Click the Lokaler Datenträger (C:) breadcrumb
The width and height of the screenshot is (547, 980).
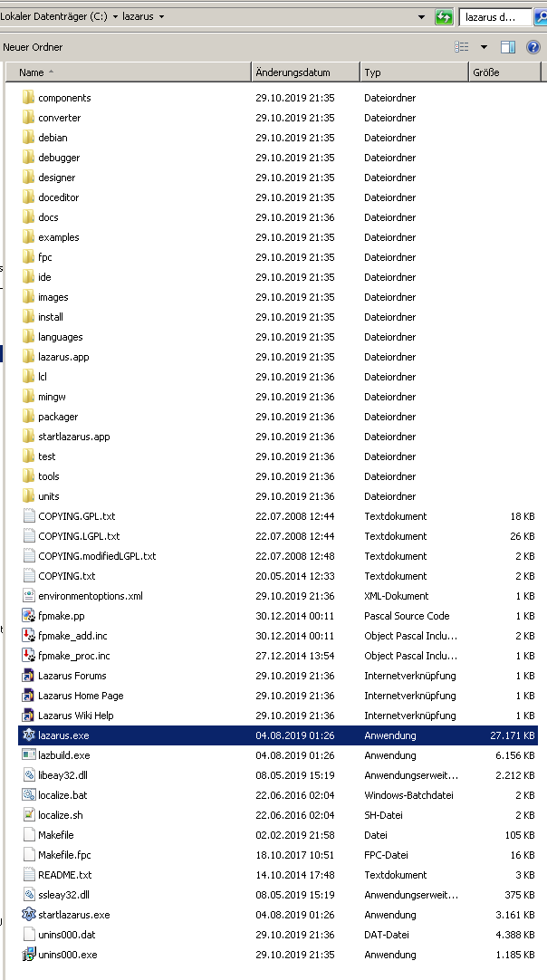point(58,17)
